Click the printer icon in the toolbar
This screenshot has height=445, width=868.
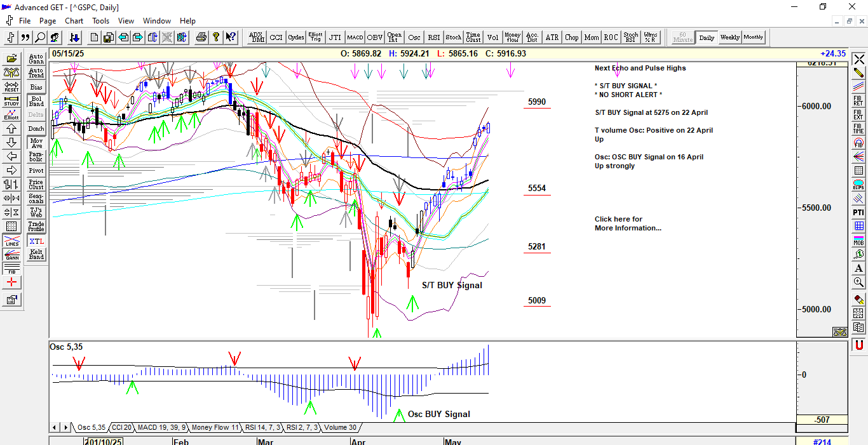click(x=201, y=37)
